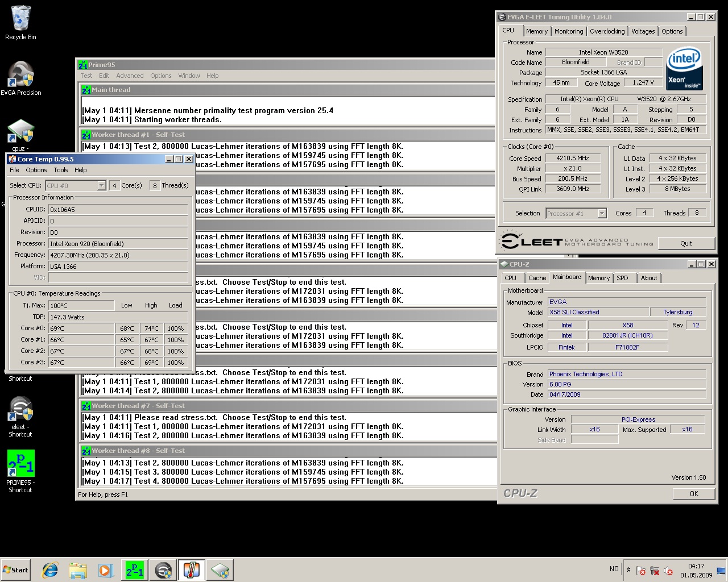Open the Tools menu in Core Temp

pos(61,170)
